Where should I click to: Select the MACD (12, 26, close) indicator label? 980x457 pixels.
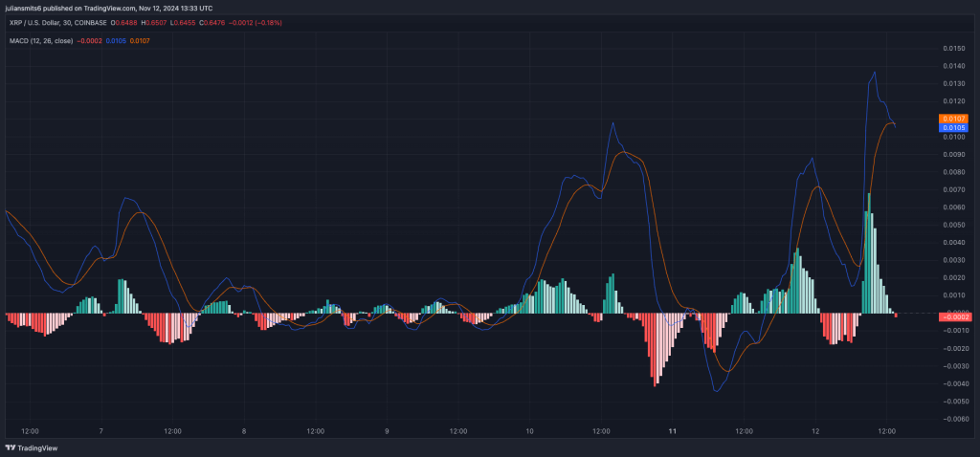tap(41, 40)
